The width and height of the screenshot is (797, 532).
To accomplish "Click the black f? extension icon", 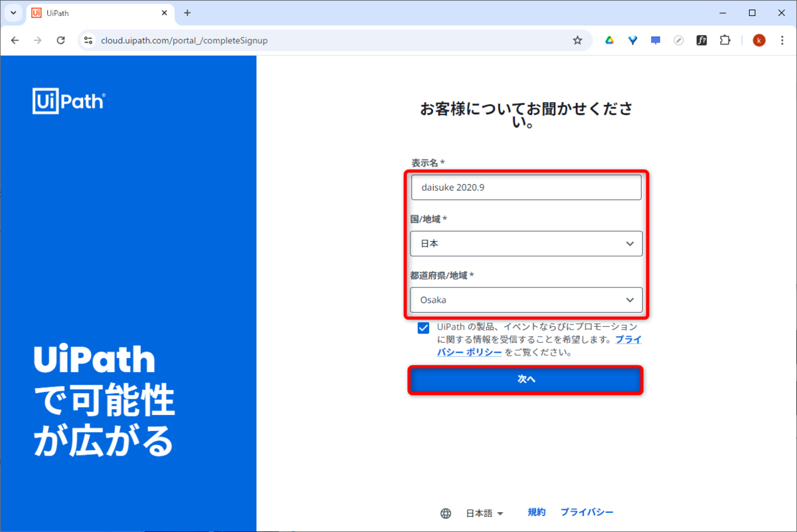I will coord(701,41).
